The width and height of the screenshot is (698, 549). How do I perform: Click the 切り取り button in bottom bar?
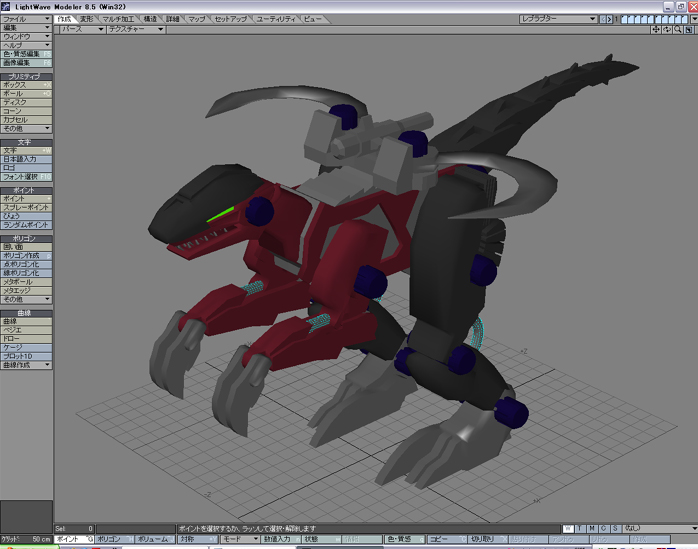[x=487, y=539]
